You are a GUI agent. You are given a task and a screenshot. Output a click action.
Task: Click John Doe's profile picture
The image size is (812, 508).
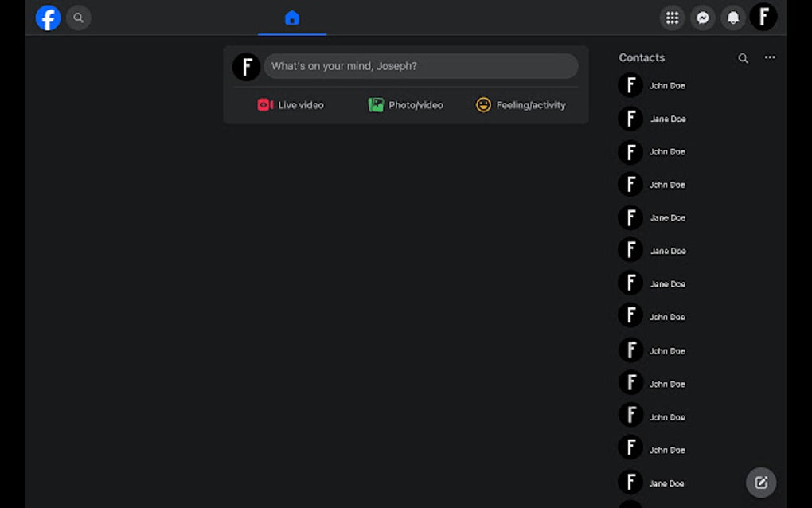click(x=630, y=85)
